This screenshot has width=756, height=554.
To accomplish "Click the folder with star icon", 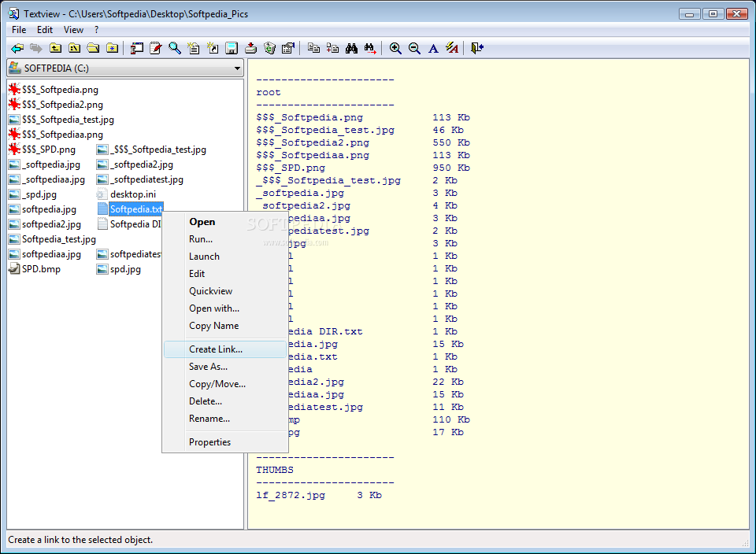I will pyautogui.click(x=112, y=48).
